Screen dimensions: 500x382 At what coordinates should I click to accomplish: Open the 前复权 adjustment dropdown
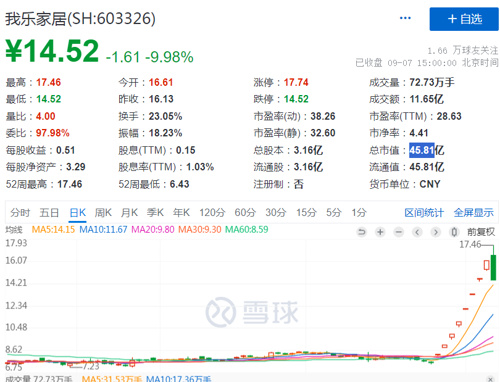tap(481, 232)
